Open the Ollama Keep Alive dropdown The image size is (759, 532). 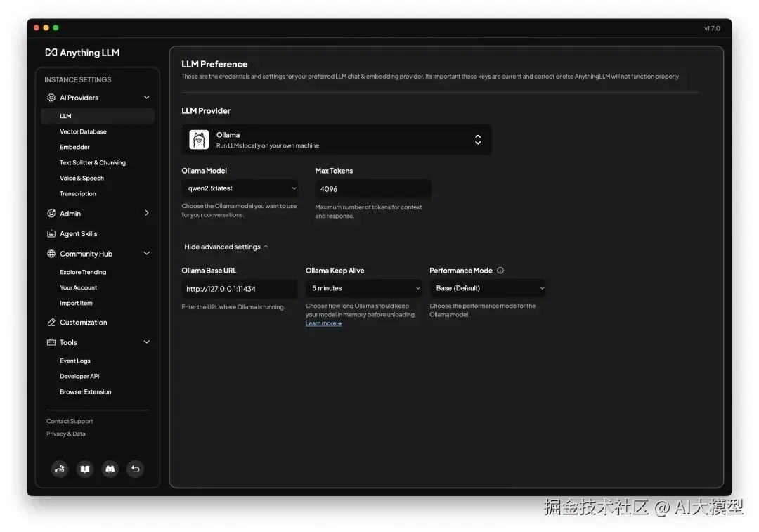[x=364, y=288]
